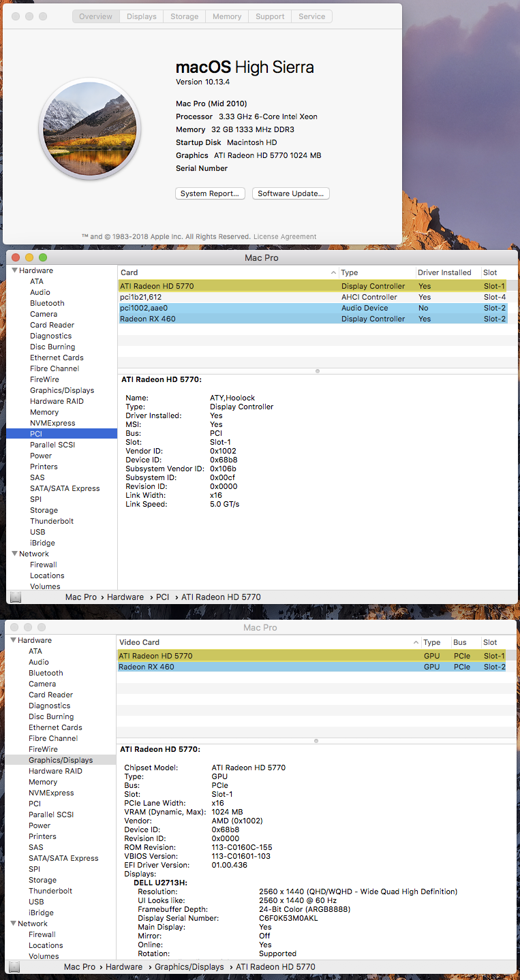Select Firewall in the PCI window sidebar

[44, 565]
